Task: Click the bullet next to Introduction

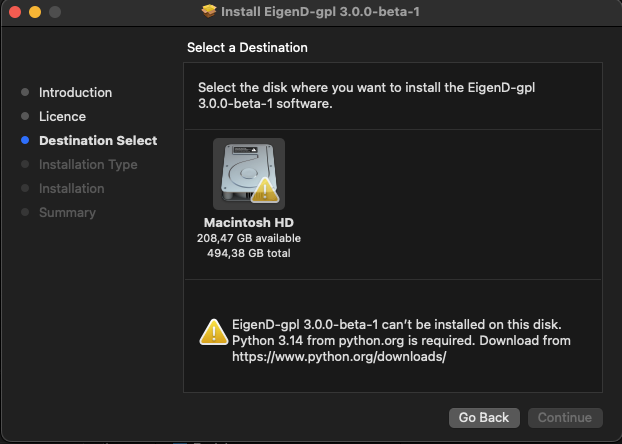Action: pyautogui.click(x=25, y=92)
